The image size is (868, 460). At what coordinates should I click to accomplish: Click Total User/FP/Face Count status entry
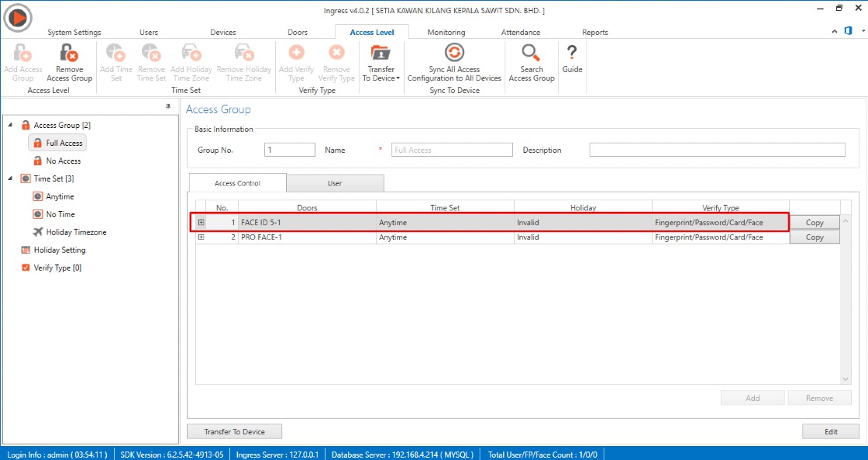[542, 455]
